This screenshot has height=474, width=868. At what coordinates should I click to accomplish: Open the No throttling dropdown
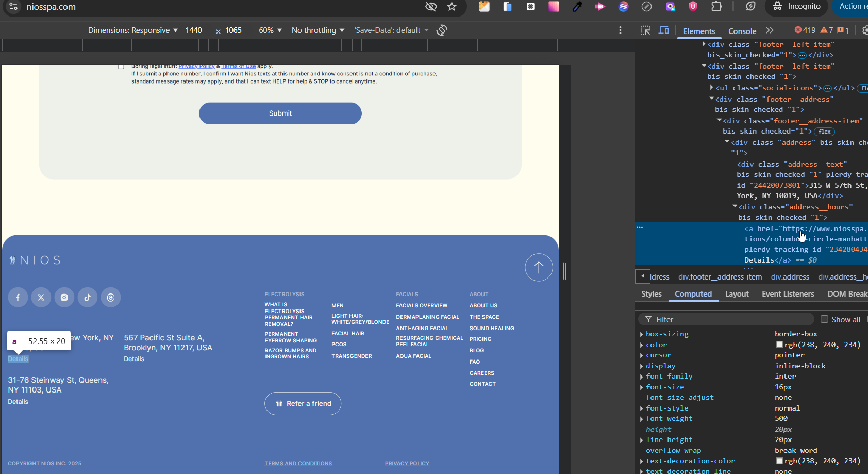pyautogui.click(x=318, y=30)
